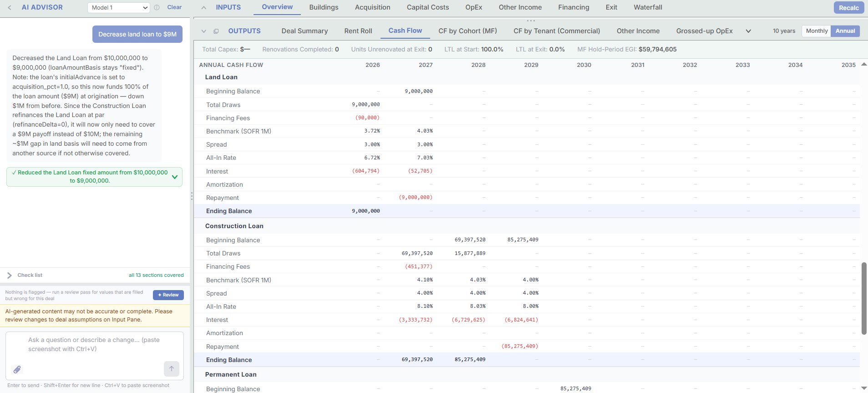868x393 pixels.
Task: Show more output tabs dropdown
Action: pos(748,31)
